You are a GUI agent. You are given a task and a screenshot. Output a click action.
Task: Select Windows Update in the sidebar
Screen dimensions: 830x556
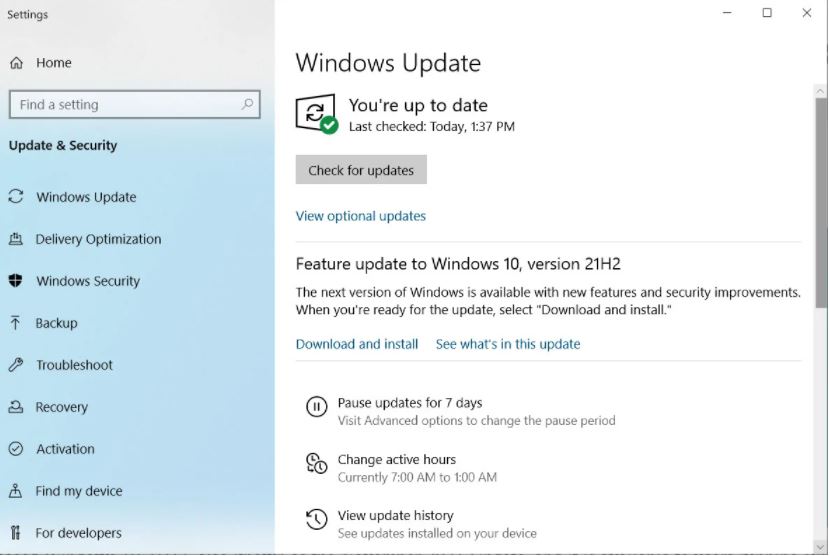click(x=86, y=197)
